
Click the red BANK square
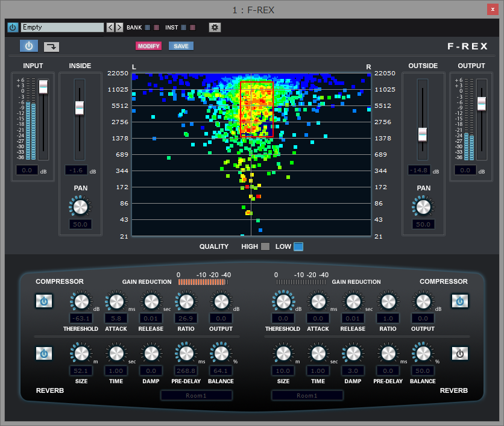(x=157, y=27)
